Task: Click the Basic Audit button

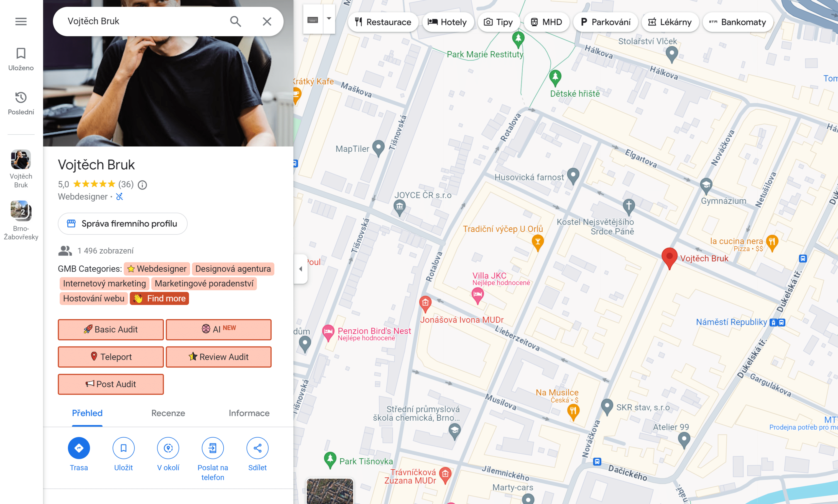Action: pyautogui.click(x=111, y=329)
